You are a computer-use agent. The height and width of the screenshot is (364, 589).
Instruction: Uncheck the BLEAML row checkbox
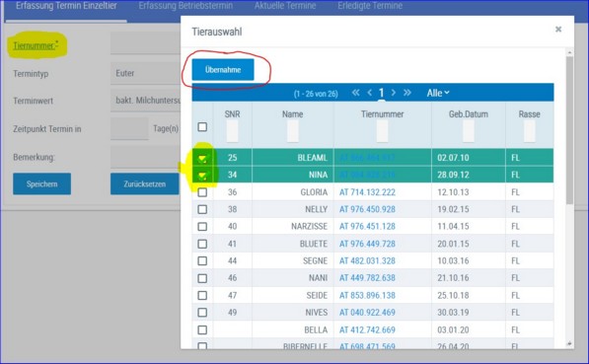202,159
